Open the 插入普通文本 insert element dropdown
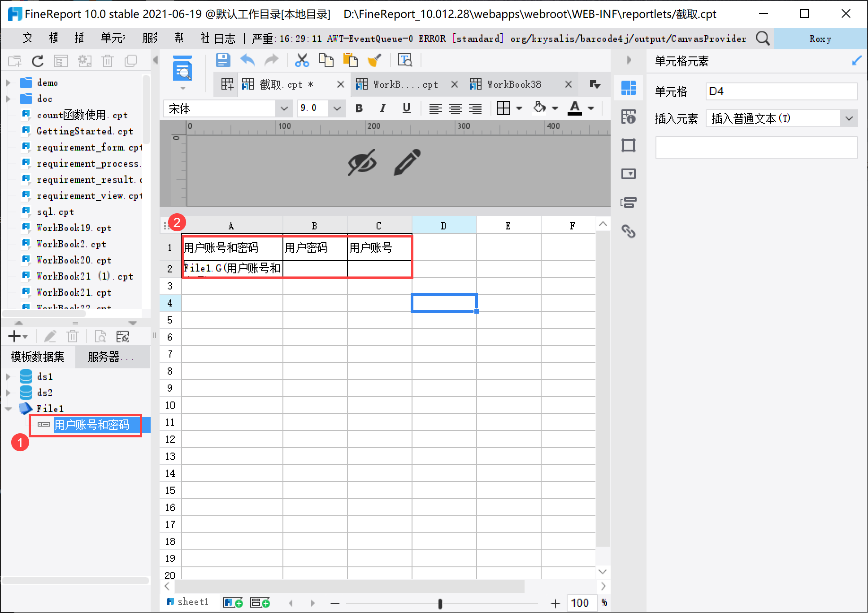 tap(849, 118)
